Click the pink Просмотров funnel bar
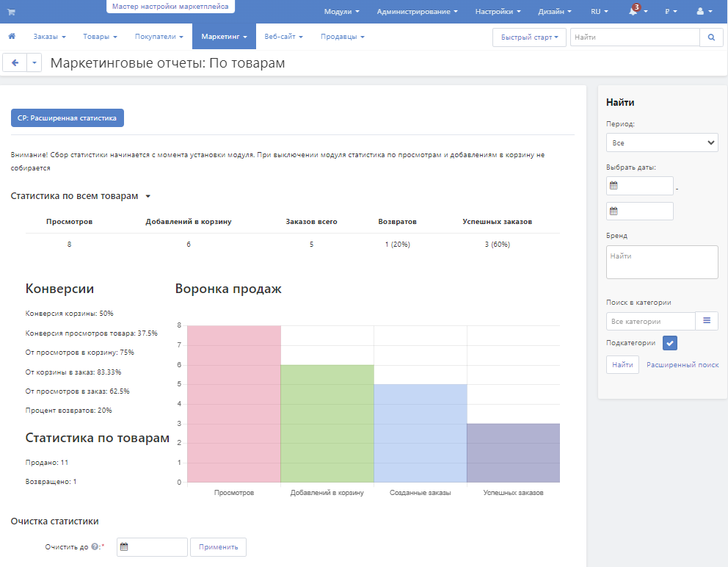Screen dimensions: 728x567 point(233,404)
